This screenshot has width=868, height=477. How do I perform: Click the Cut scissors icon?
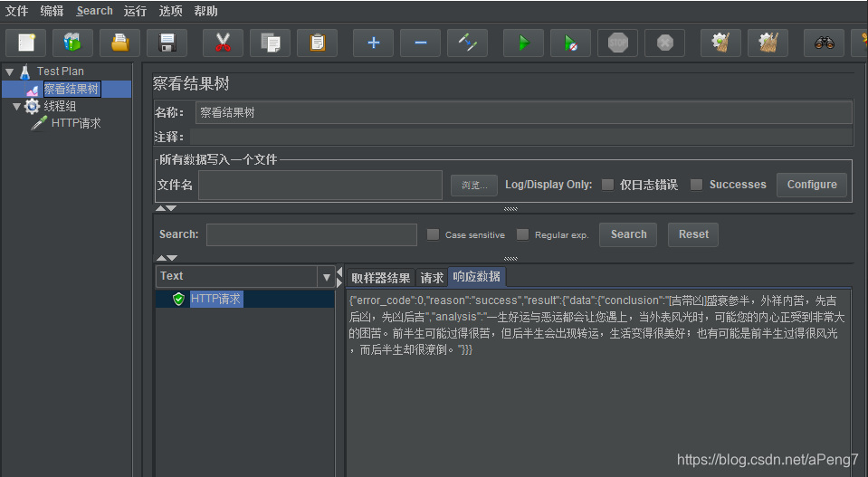[x=223, y=43]
